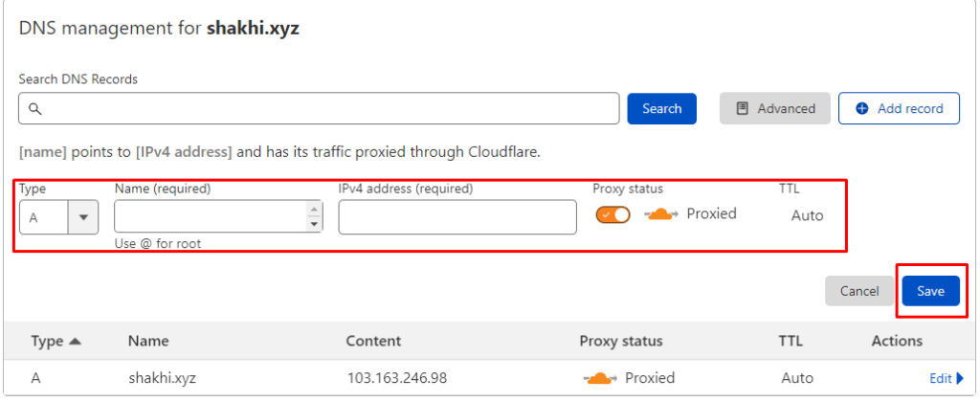Click the Name (required) input field
Screen dimensions: 980x402
click(x=211, y=217)
